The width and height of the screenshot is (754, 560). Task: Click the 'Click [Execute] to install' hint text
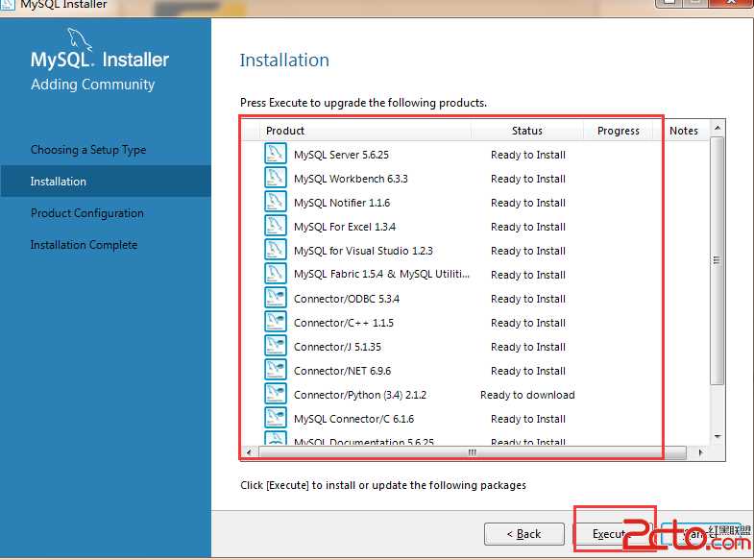pos(383,485)
